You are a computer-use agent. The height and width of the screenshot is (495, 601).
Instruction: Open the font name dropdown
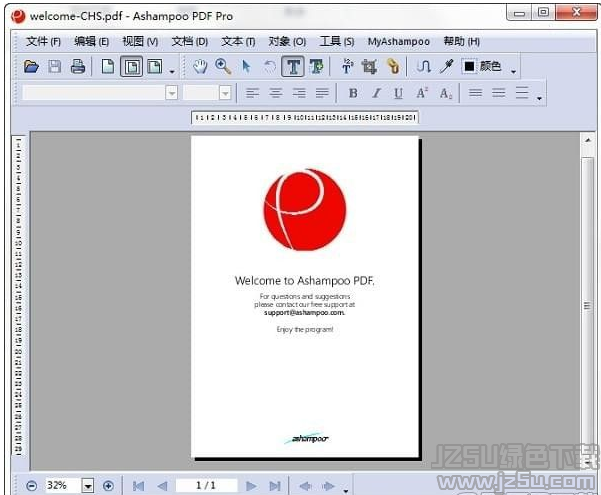172,93
